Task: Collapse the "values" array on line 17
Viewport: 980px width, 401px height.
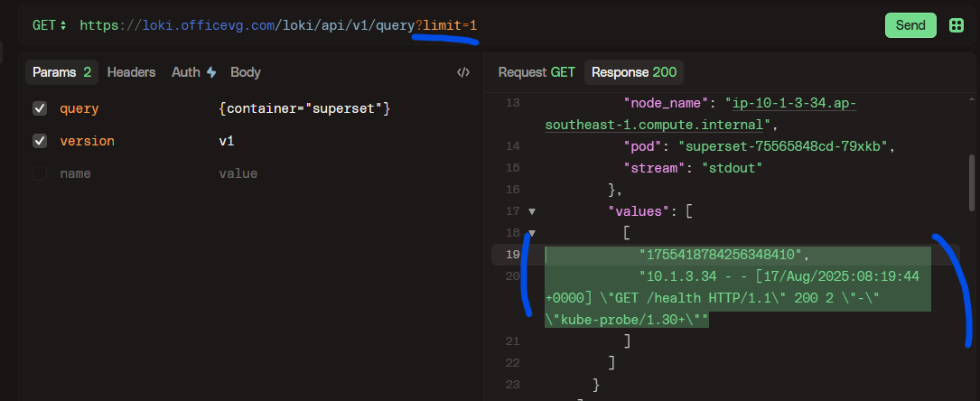Action: click(x=532, y=211)
